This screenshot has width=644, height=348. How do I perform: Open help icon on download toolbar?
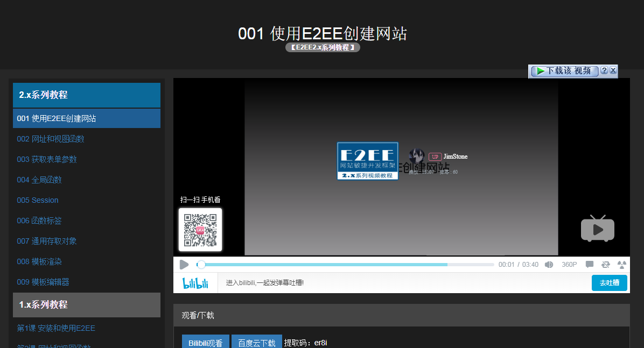click(x=604, y=70)
